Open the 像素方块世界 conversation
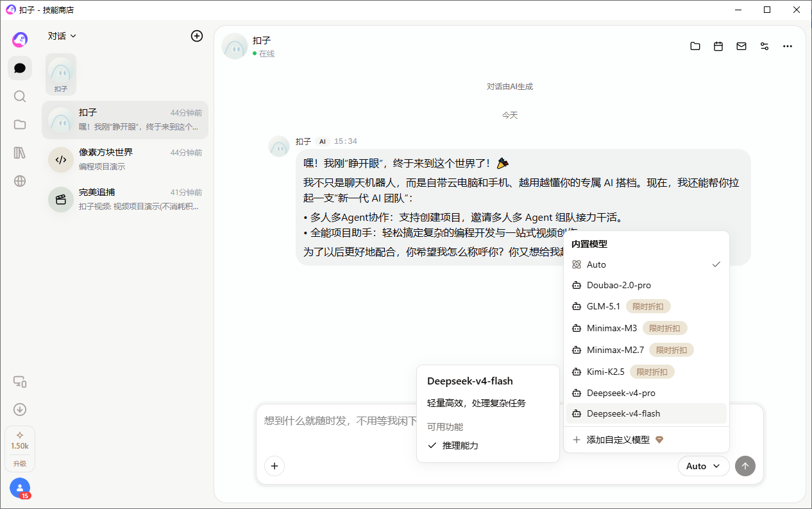The height and width of the screenshot is (509, 812). coord(125,159)
